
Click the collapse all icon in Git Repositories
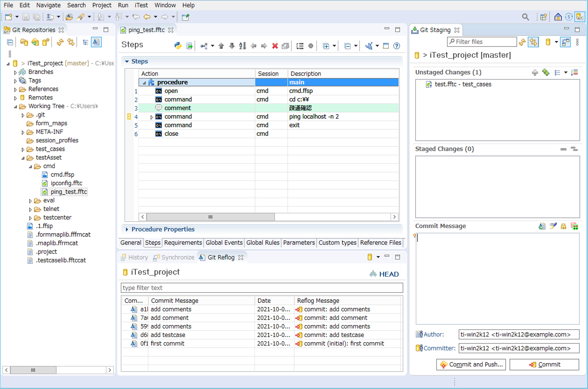[10, 42]
